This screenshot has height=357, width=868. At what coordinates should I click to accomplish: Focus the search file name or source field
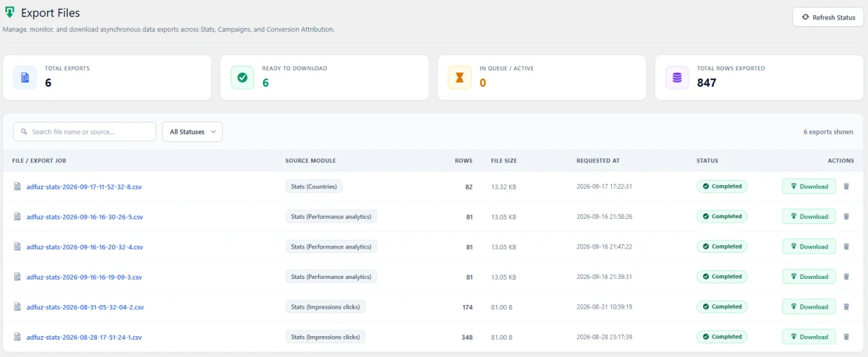(85, 132)
